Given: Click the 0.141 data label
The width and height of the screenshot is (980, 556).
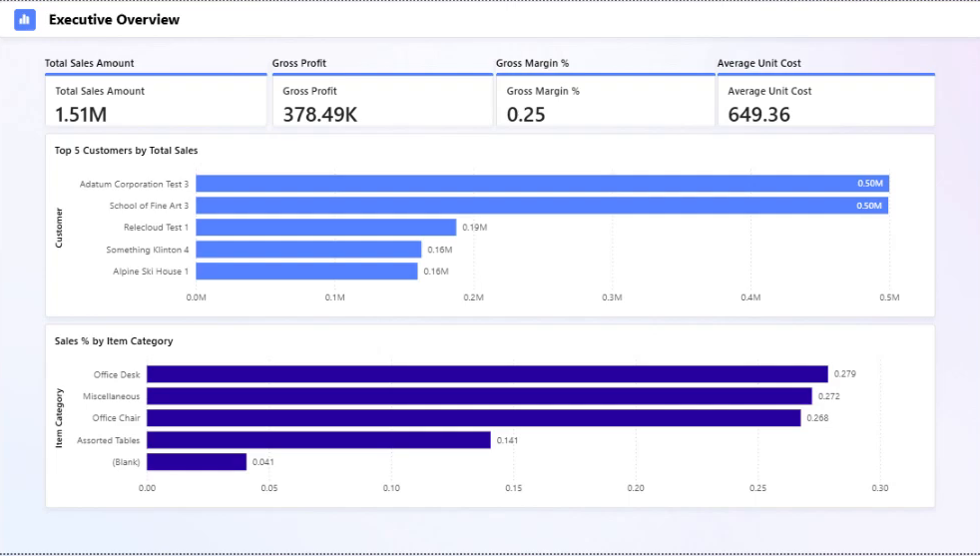Looking at the screenshot, I should 508,440.
